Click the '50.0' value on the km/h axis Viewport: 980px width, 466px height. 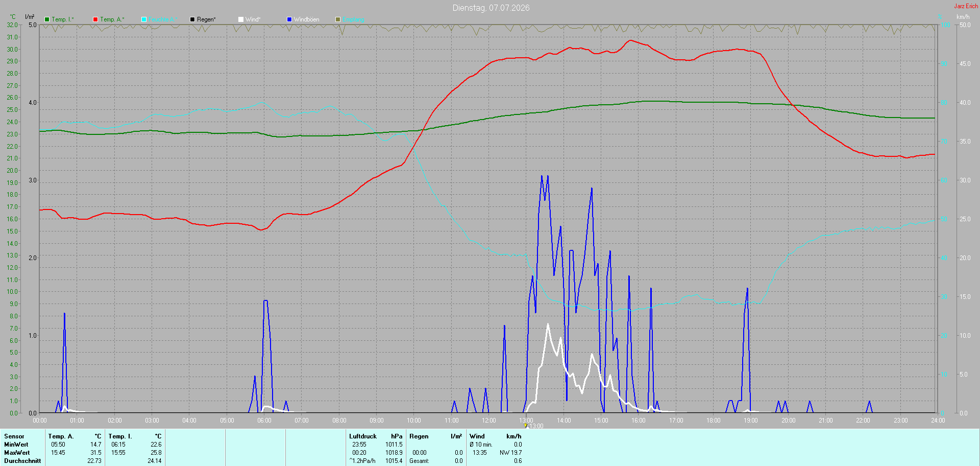point(965,25)
